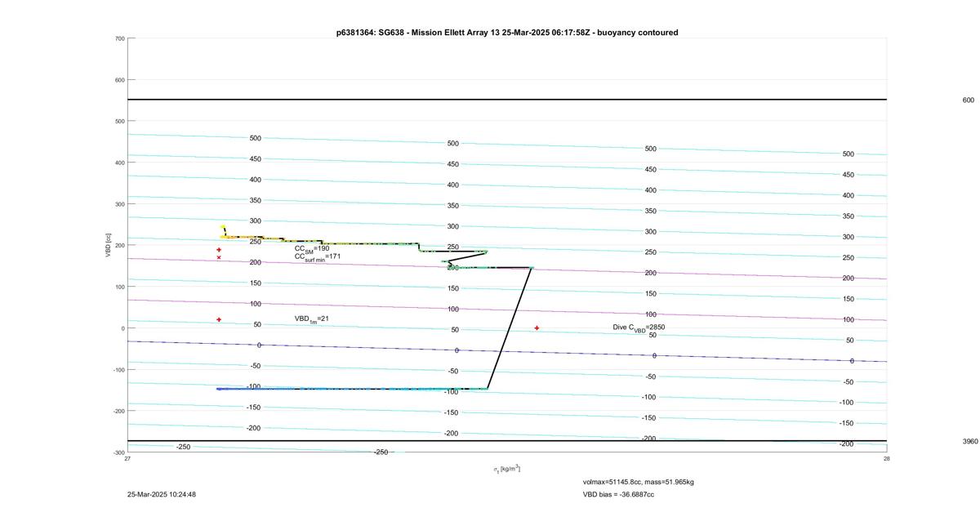Viewport: 980px width, 508px height.
Task: Click the 25-Mar-2025 10:24:48 timestamp
Action: coord(162,494)
